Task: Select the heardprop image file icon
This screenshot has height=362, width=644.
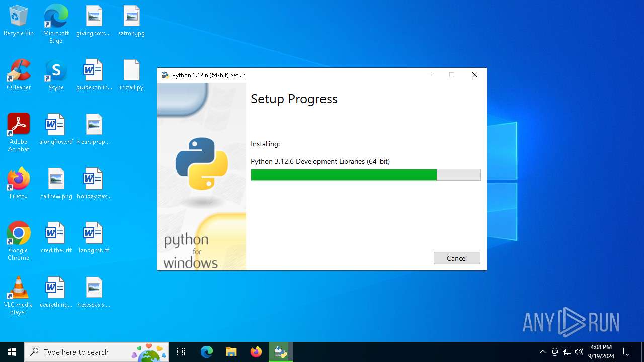Action: [94, 130]
